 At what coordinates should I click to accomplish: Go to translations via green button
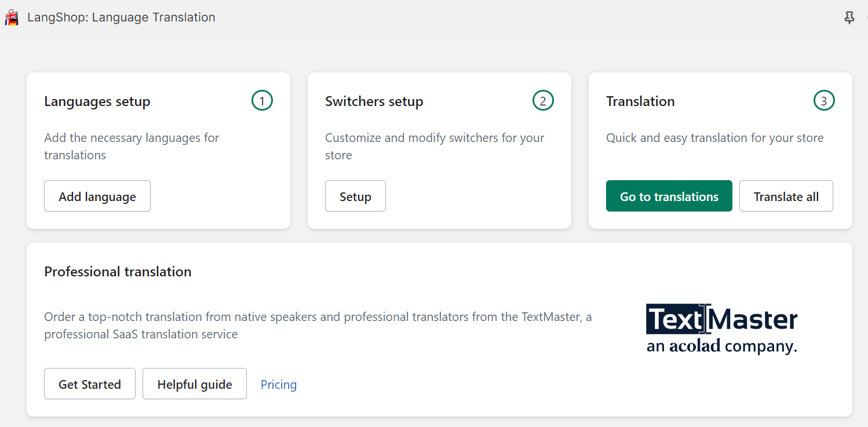669,196
